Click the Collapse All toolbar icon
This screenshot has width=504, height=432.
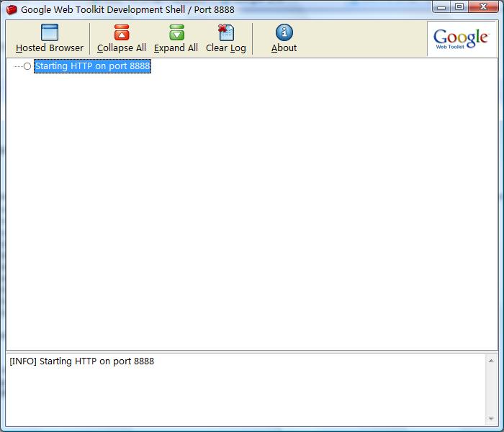coord(122,32)
